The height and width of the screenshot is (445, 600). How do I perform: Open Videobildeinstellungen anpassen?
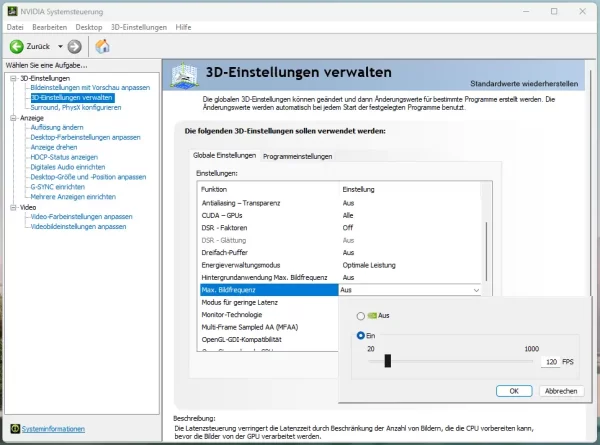[x=78, y=227]
